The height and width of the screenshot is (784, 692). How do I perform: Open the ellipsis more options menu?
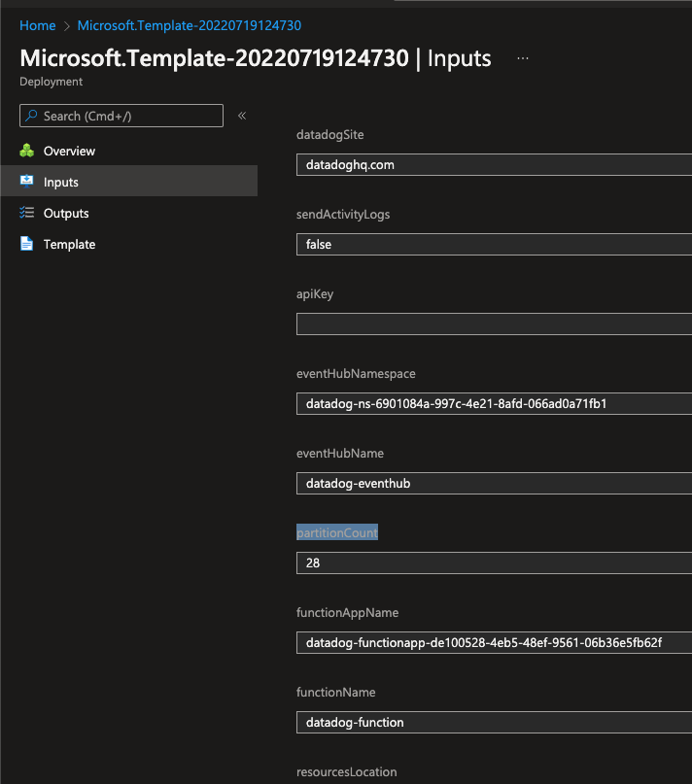click(523, 58)
